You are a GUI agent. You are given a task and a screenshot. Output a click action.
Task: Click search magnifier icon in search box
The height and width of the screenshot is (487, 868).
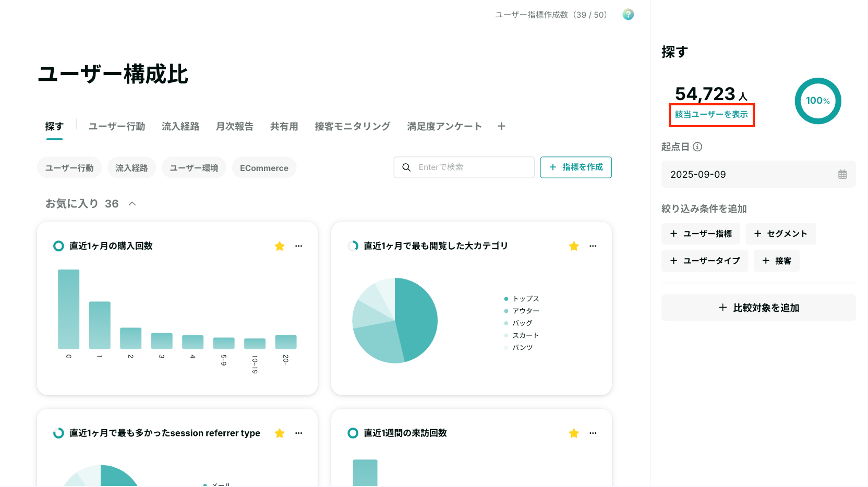(x=406, y=167)
